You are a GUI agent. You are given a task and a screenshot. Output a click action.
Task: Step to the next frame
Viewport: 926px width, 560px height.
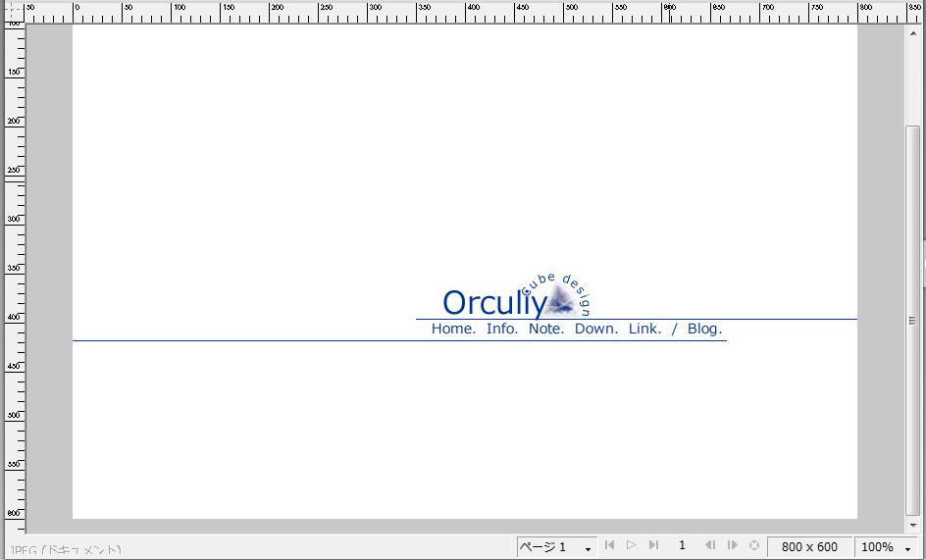coord(732,545)
